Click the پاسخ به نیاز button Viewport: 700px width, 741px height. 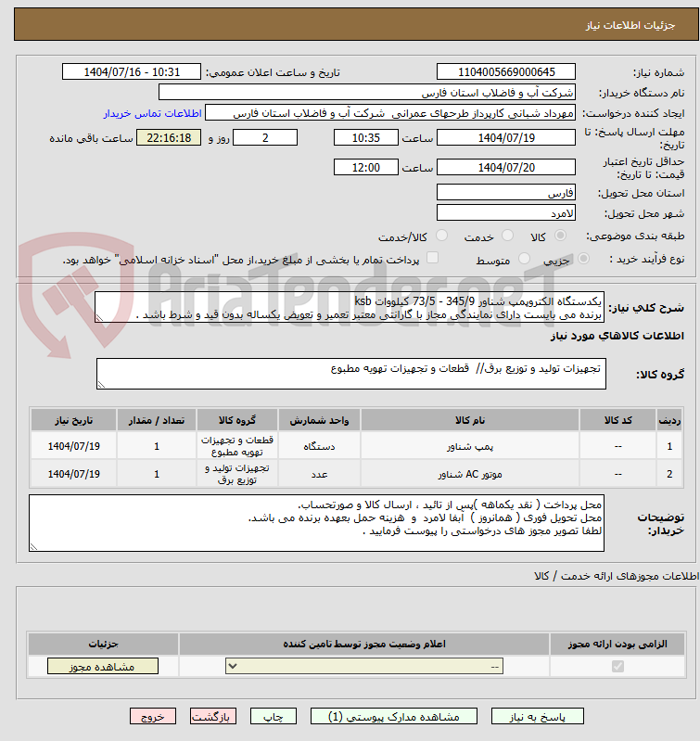(x=537, y=717)
